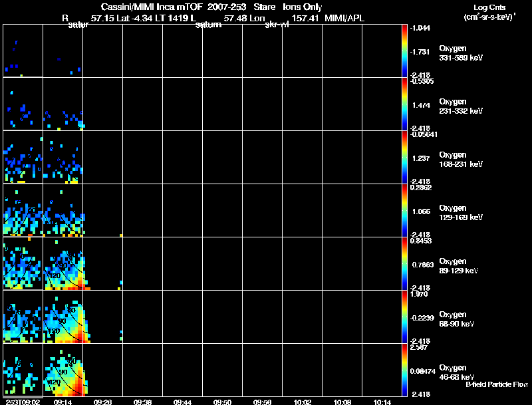Viewport: 532px width, 405px height.
Task: Click the 10:14 time axis label
Action: pyautogui.click(x=382, y=402)
